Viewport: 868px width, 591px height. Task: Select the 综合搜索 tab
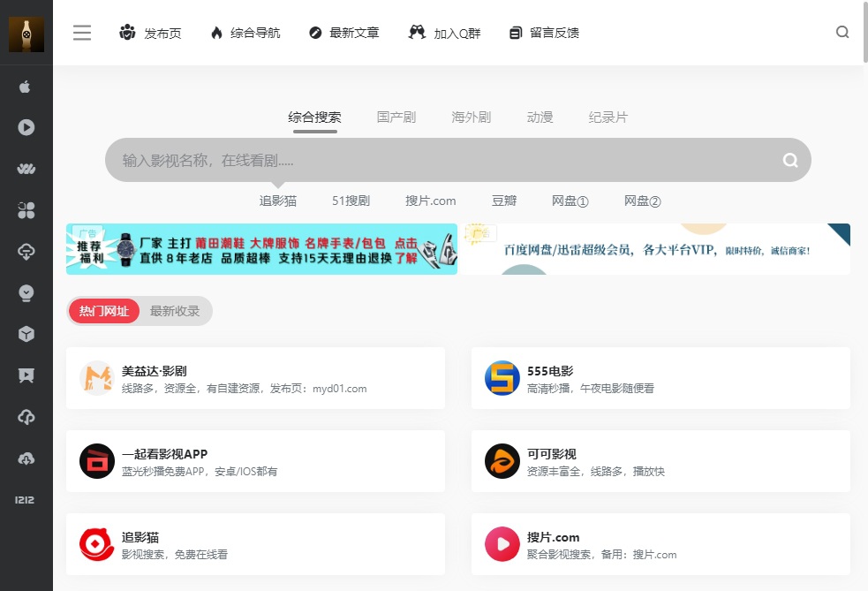point(314,117)
